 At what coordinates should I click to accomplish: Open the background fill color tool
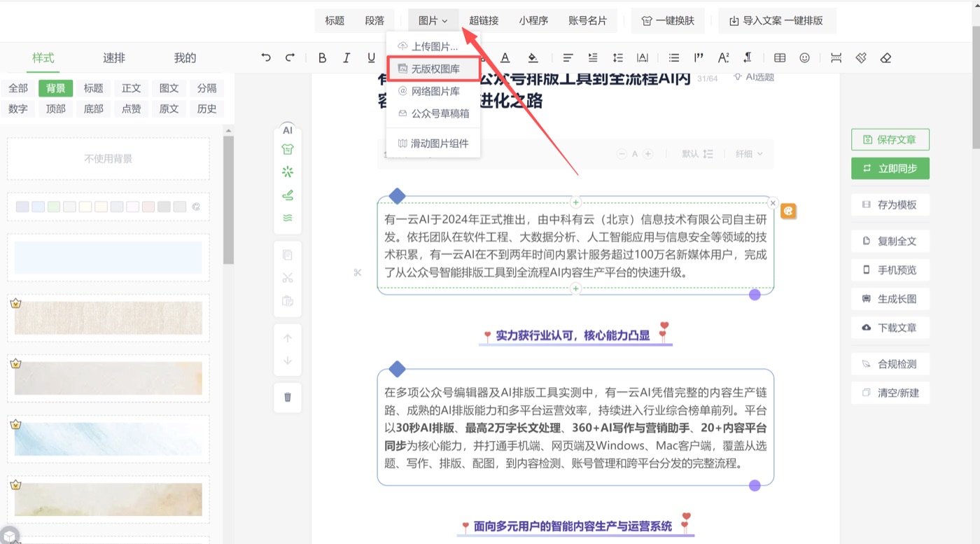point(533,58)
